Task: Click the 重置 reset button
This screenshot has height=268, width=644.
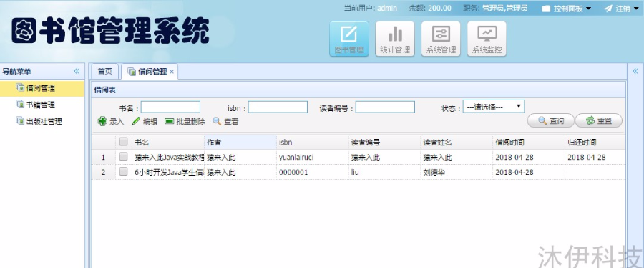Action: tap(598, 120)
